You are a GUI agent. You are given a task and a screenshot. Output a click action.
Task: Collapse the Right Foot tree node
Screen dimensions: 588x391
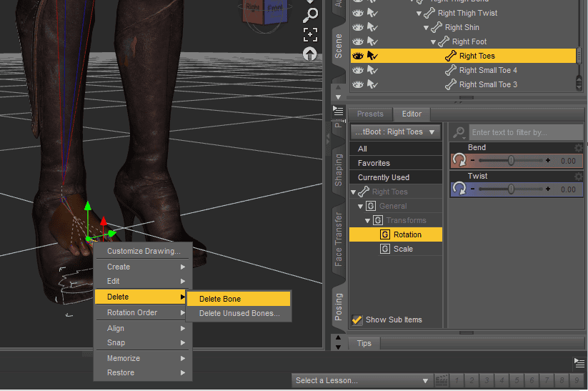coord(433,42)
